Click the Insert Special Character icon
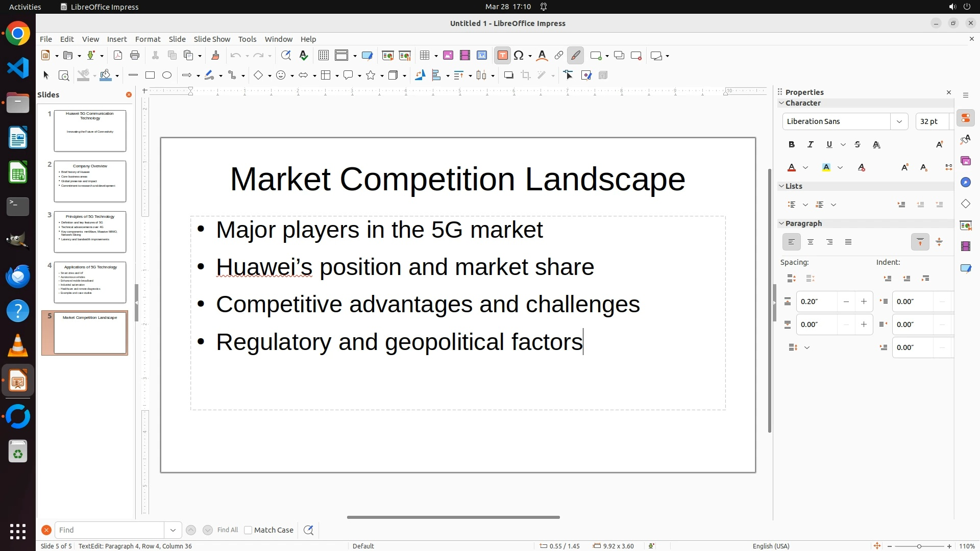Viewport: 980px width, 551px height. (x=519, y=56)
